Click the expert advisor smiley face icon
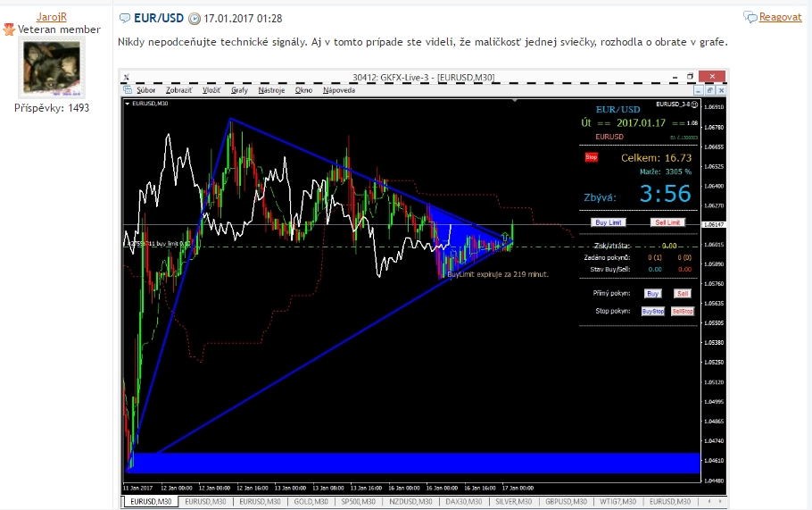Image resolution: width=812 pixels, height=510 pixels. tap(694, 105)
